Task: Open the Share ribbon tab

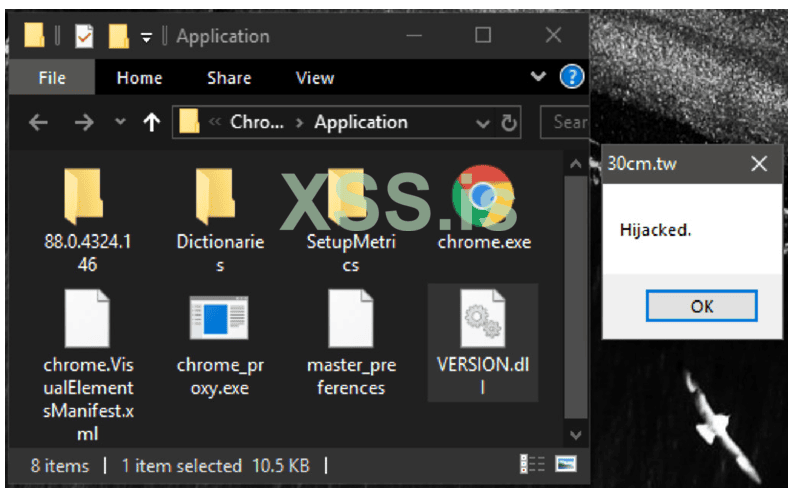Action: click(229, 78)
